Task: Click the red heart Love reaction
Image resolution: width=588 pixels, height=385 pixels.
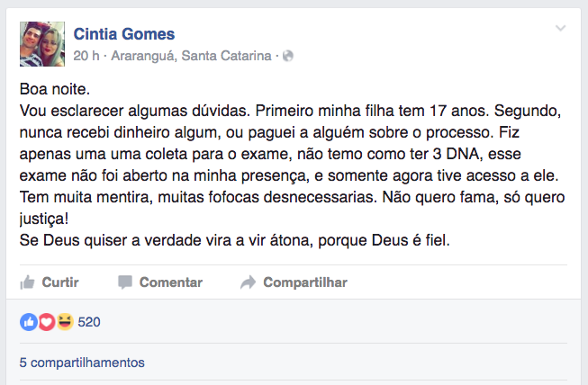Action: (46, 321)
